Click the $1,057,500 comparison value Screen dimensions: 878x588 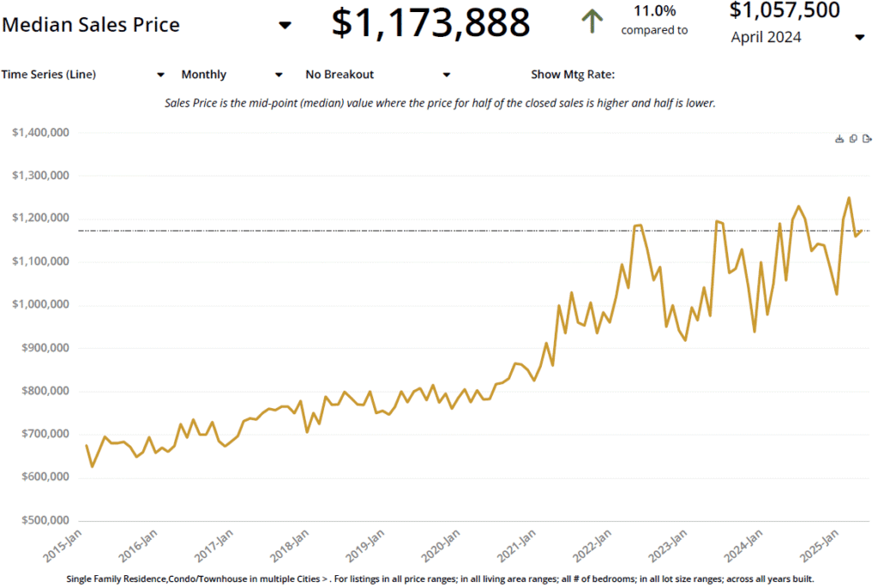coord(785,10)
